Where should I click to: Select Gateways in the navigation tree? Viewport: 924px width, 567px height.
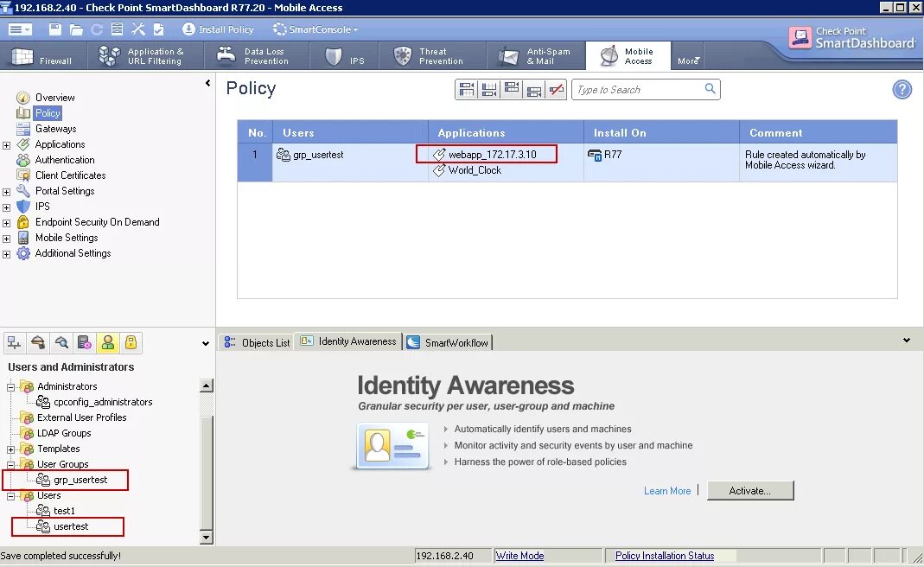[x=55, y=129]
